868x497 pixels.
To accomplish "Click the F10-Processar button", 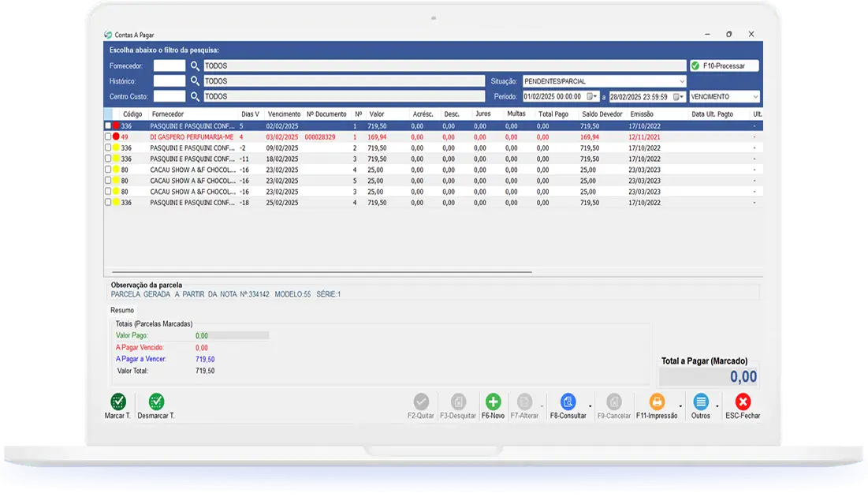I will 724,66.
